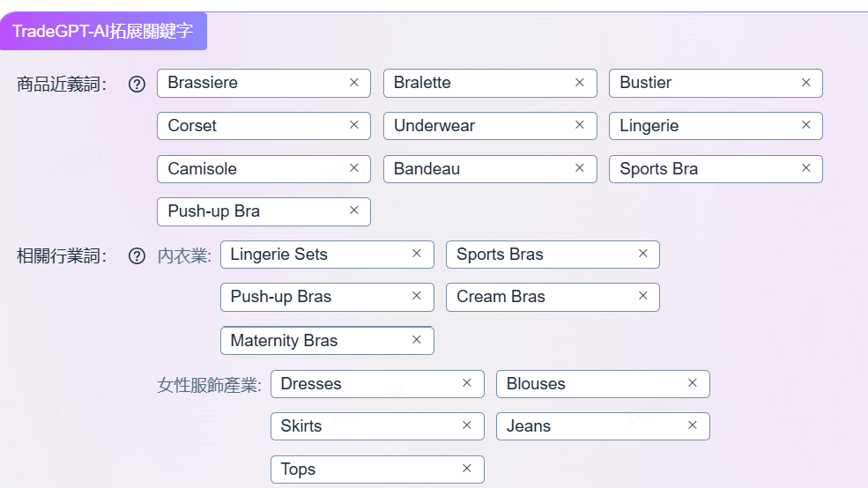The width and height of the screenshot is (868, 488).
Task: Edit the Cream Bras keyword field
Action: click(553, 297)
